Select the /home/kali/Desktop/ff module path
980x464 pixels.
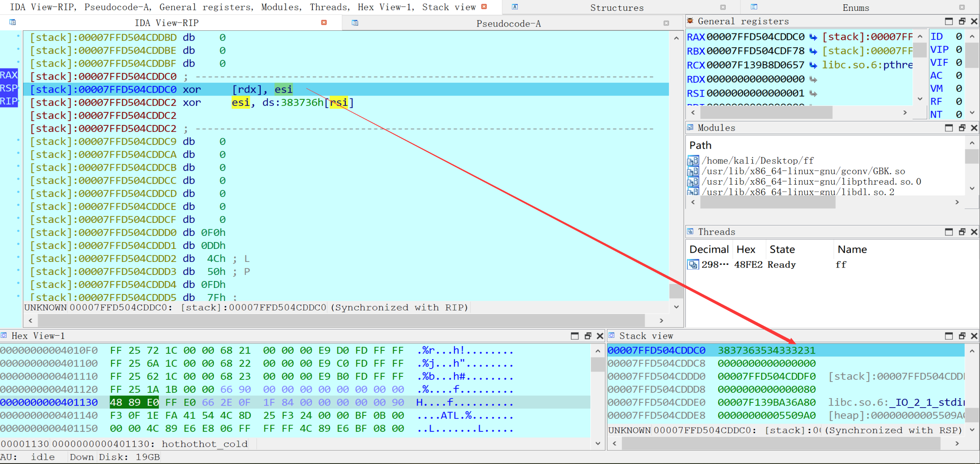758,160
